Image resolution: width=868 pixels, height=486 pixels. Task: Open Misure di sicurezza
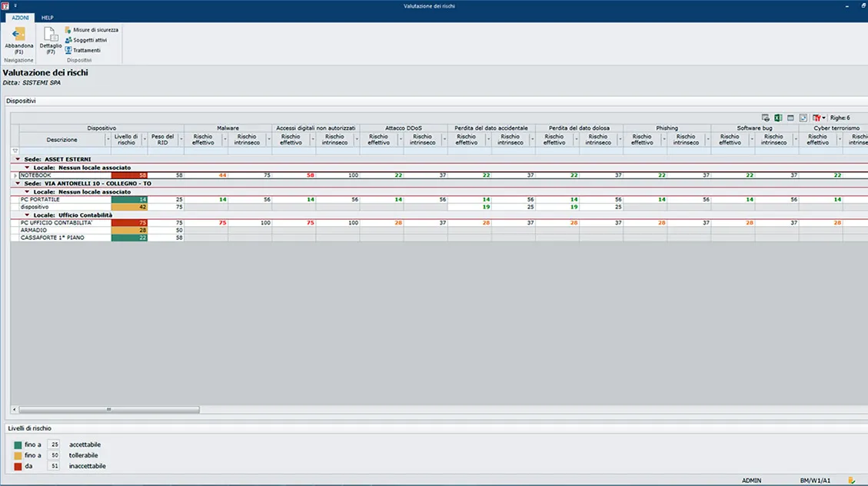[91, 30]
